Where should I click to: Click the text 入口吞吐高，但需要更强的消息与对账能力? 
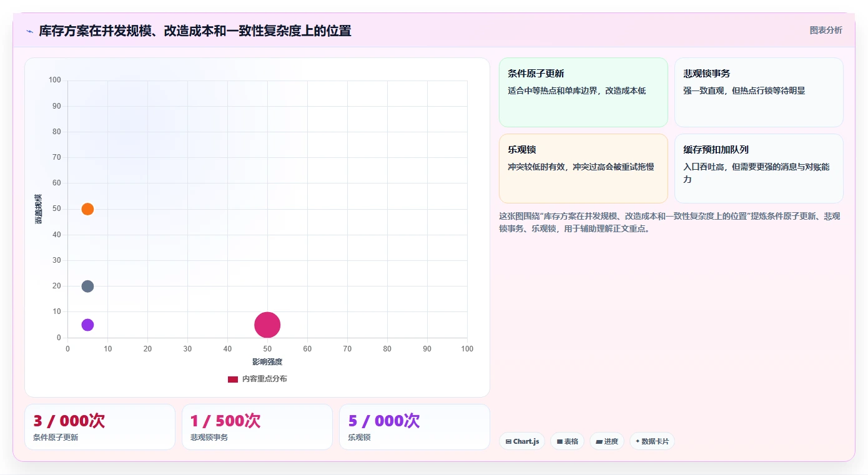click(x=756, y=173)
